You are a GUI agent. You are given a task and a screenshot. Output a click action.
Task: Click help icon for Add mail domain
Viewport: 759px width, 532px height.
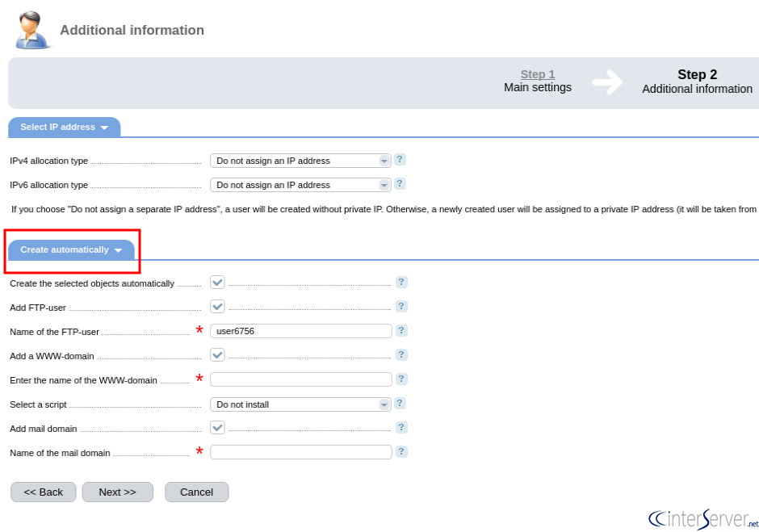401,427
